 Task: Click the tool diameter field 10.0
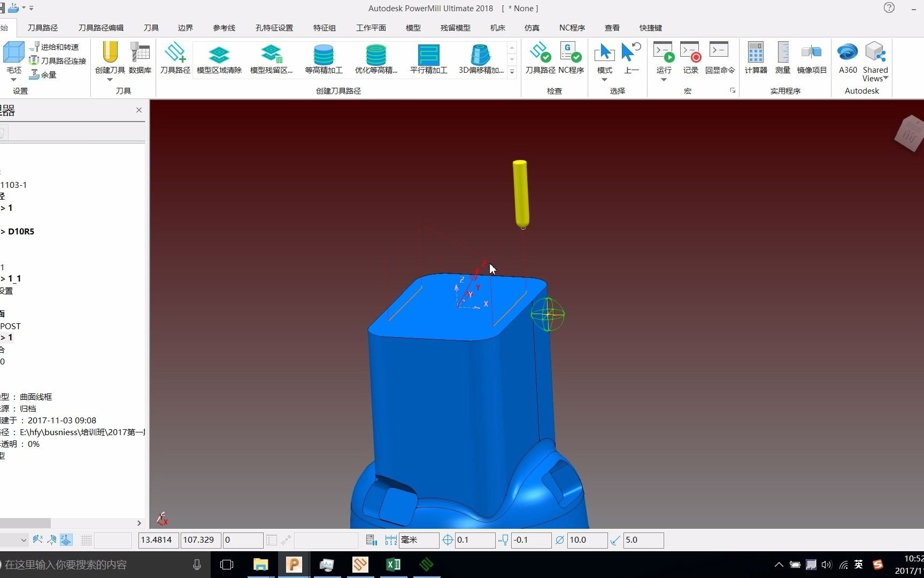pos(587,540)
